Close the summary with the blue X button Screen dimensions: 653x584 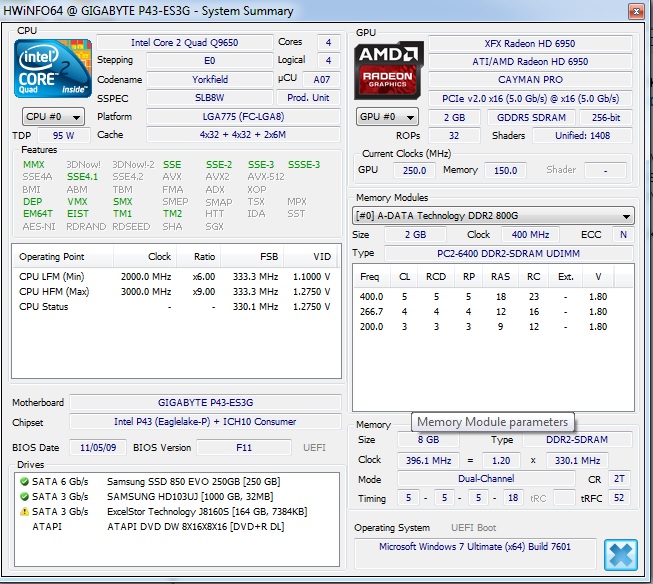tap(621, 555)
